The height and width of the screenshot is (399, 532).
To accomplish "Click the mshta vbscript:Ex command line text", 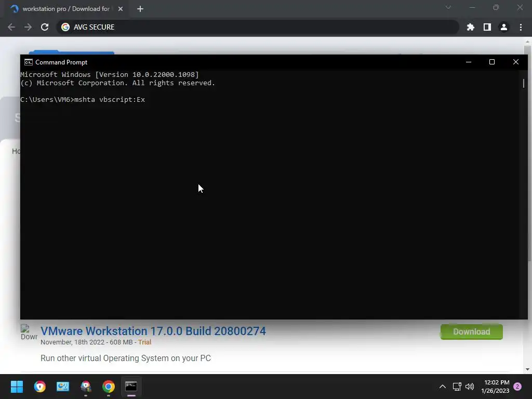I will (110, 100).
